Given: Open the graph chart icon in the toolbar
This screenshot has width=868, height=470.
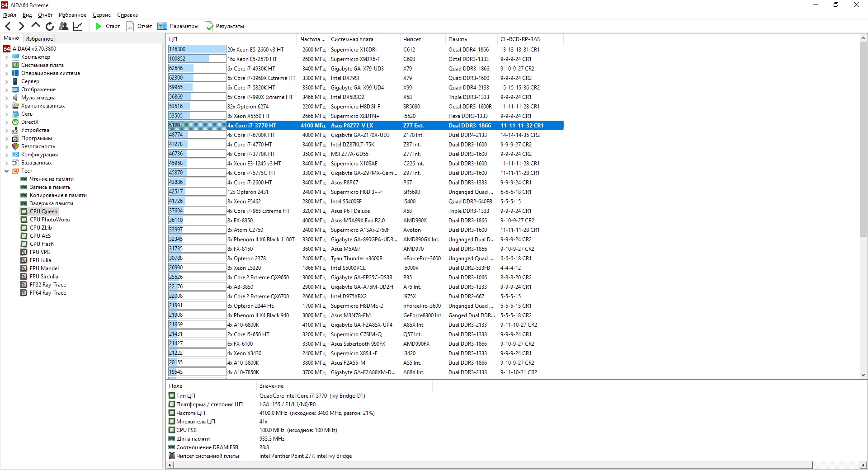Looking at the screenshot, I should point(78,26).
